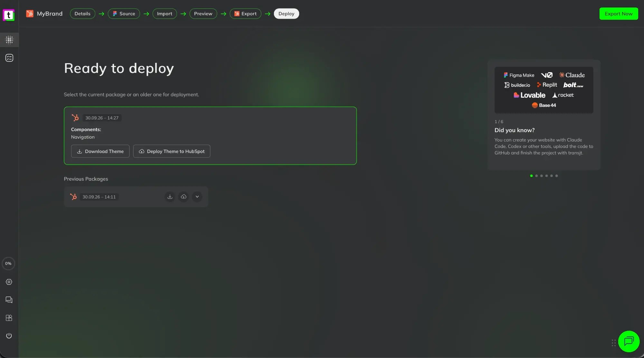Deploy the 14:11 previous package via cloud icon
This screenshot has width=644, height=358.
pyautogui.click(x=184, y=197)
